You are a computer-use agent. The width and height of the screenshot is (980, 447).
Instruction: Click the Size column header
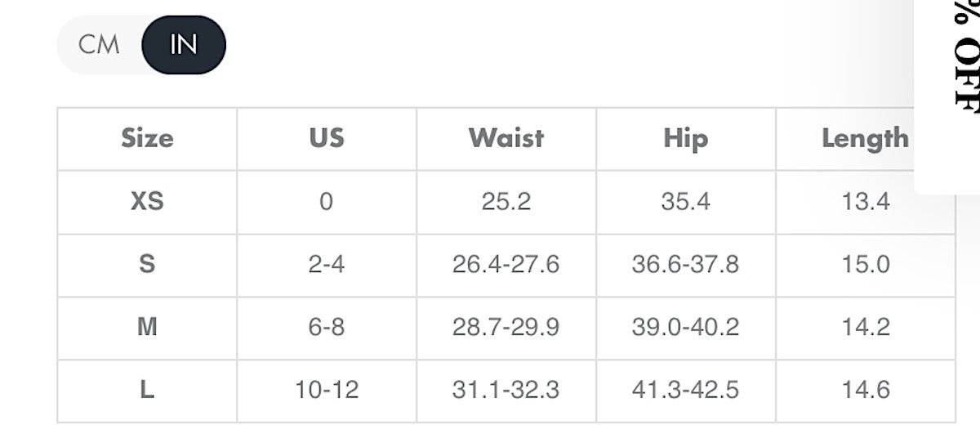click(x=147, y=138)
